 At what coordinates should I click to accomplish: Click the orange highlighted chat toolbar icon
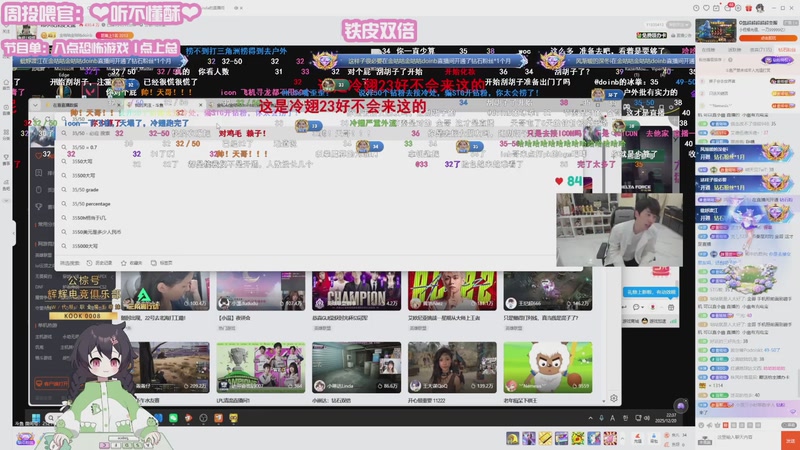click(726, 426)
